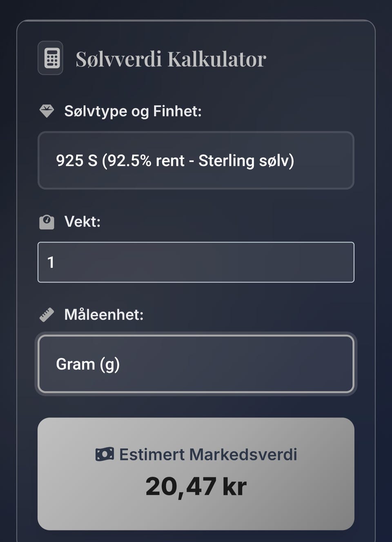The width and height of the screenshot is (392, 542).
Task: Click the weighing scale icon beside Vekt
Action: click(x=47, y=222)
